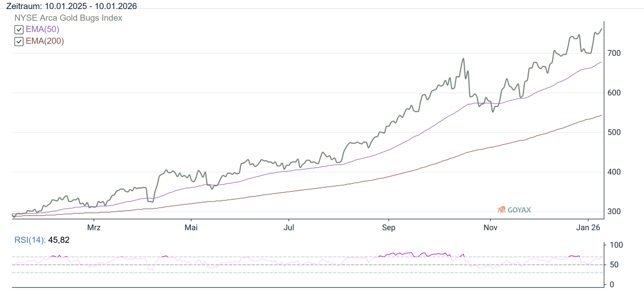Click the 300 price axis label
This screenshot has height=290, width=644.
pyautogui.click(x=614, y=211)
